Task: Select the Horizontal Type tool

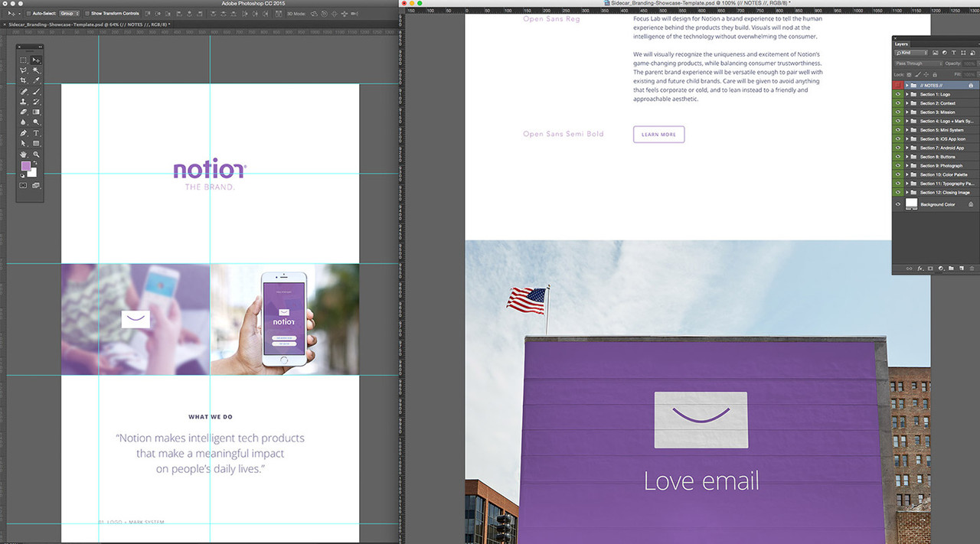Action: tap(36, 133)
